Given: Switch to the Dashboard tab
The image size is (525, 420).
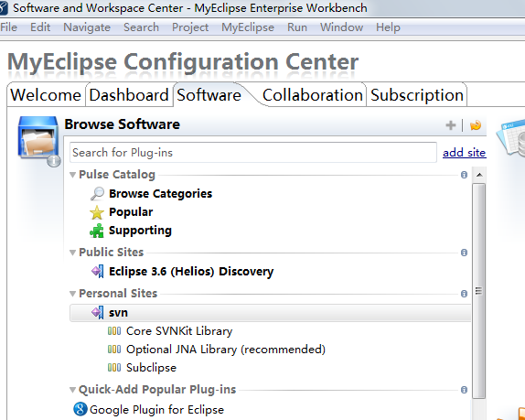Looking at the screenshot, I should [129, 95].
